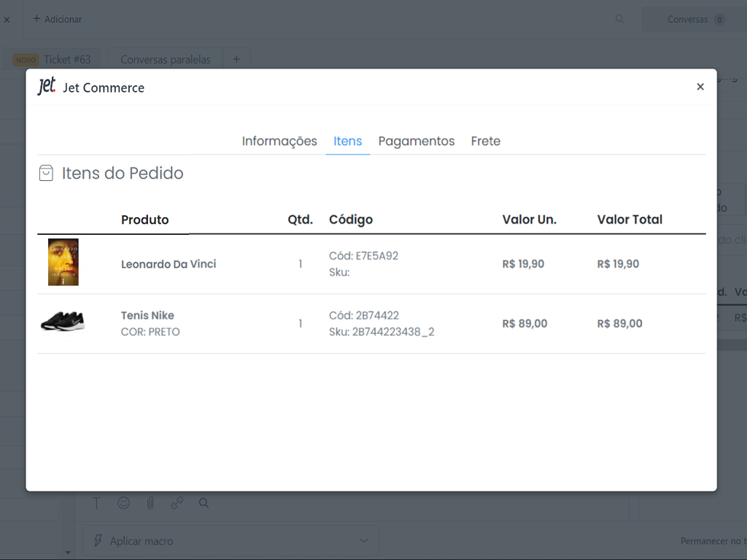Switch to the Informações tab
This screenshot has height=560, width=747.
279,141
